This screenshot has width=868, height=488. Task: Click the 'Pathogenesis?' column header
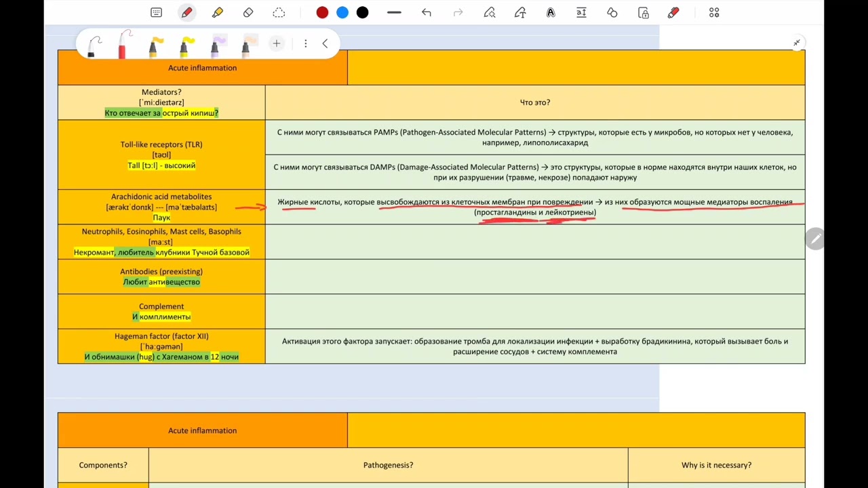click(389, 465)
